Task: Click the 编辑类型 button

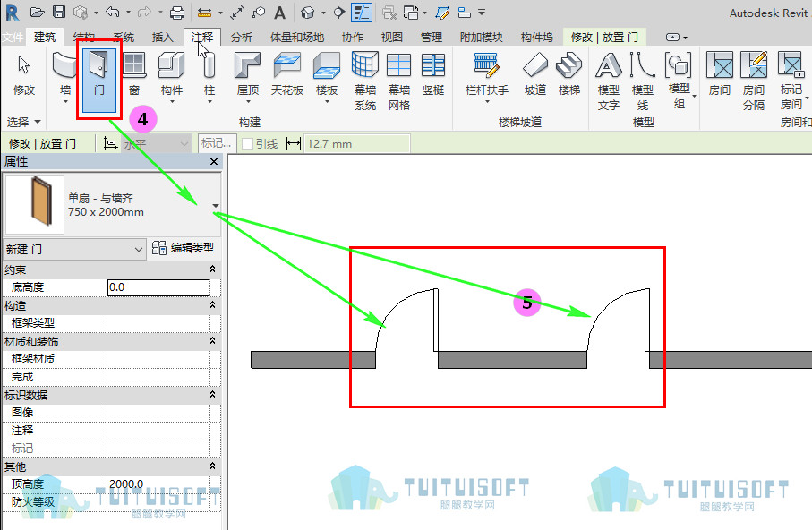Action: click(183, 248)
